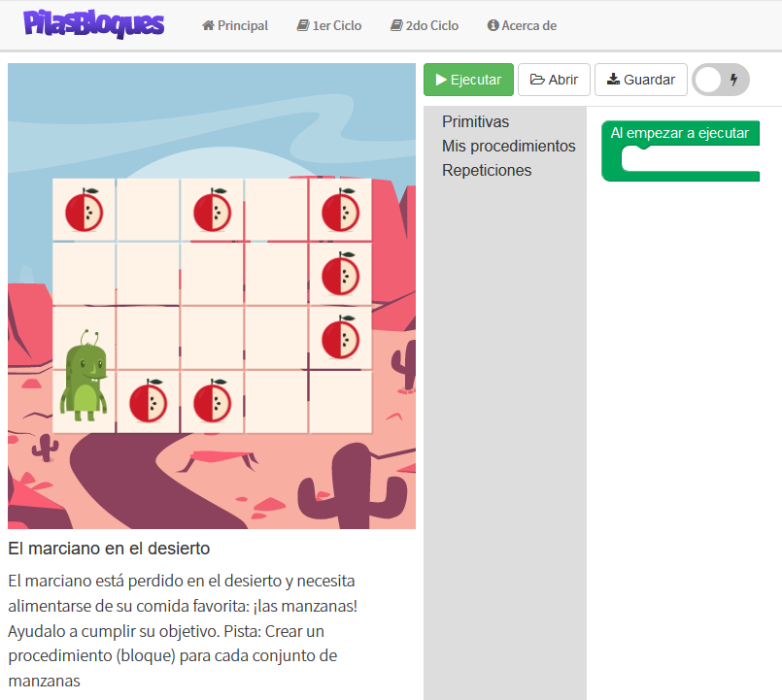Click the apple right of the martian
The width and height of the screenshot is (782, 700).
(148, 401)
